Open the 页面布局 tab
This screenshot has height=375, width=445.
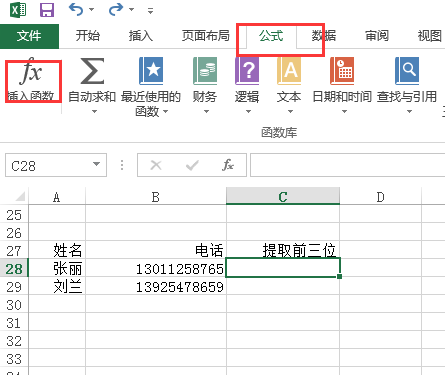[x=206, y=35]
